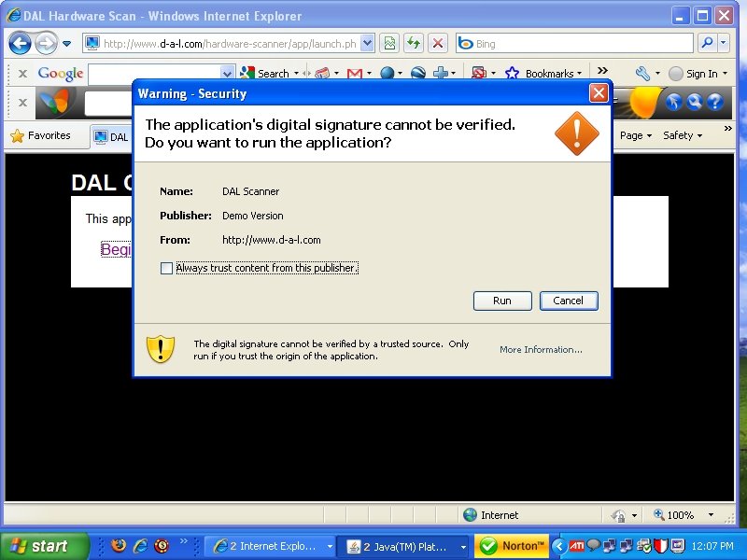The width and height of the screenshot is (747, 560).
Task: Click the Gmail icon on Google toolbar
Action: pos(355,74)
